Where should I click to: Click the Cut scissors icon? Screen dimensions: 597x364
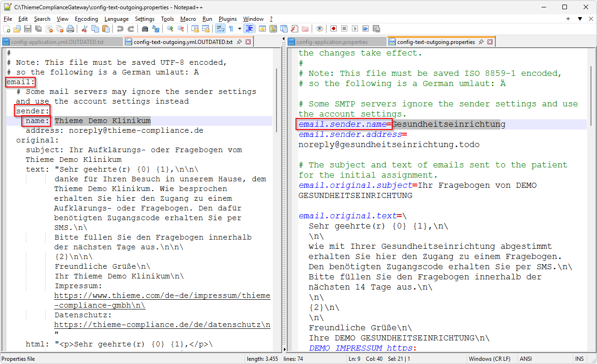click(84, 29)
